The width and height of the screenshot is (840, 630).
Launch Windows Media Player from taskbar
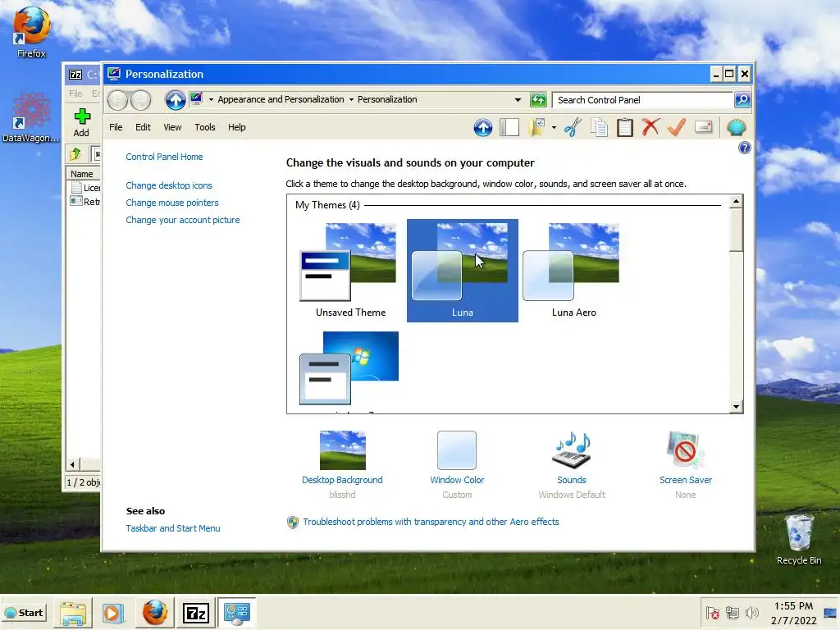click(113, 613)
